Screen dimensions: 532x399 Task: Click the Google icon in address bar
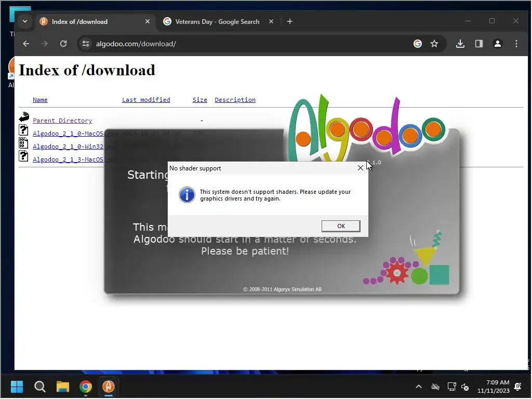418,44
